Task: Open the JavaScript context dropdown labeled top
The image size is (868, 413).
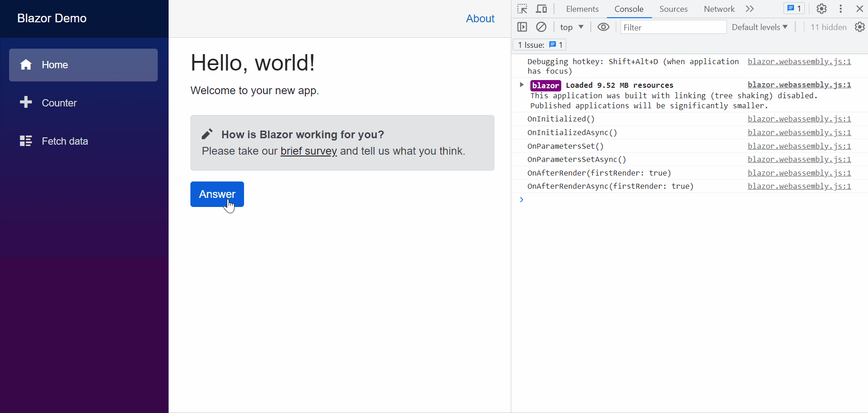Action: click(x=571, y=27)
